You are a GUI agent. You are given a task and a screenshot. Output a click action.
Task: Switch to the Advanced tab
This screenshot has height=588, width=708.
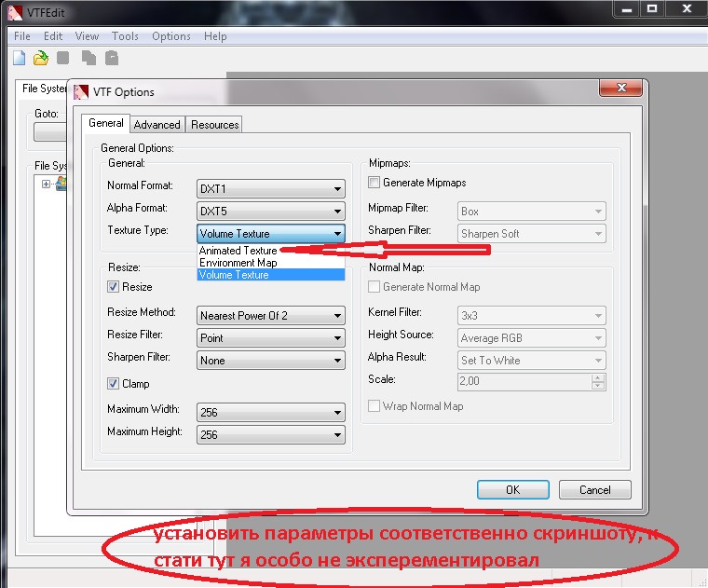[x=157, y=125]
